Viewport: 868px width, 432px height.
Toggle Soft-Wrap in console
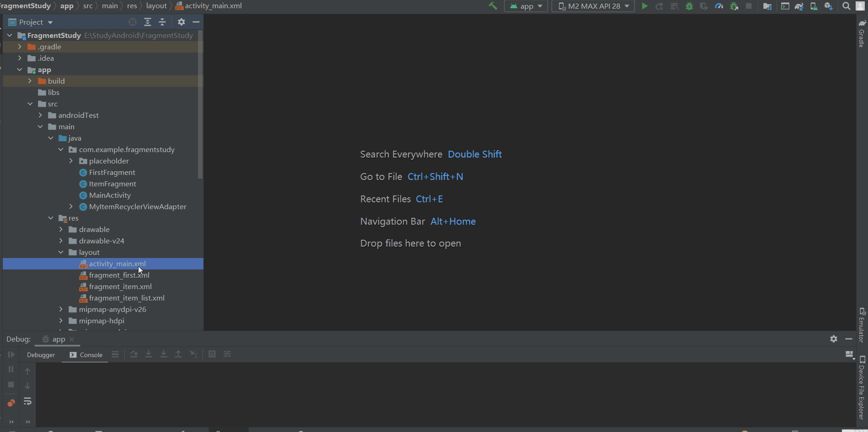27,401
